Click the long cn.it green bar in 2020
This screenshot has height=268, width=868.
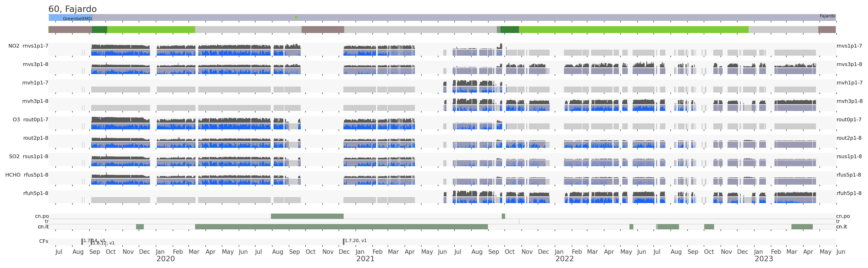point(341,227)
